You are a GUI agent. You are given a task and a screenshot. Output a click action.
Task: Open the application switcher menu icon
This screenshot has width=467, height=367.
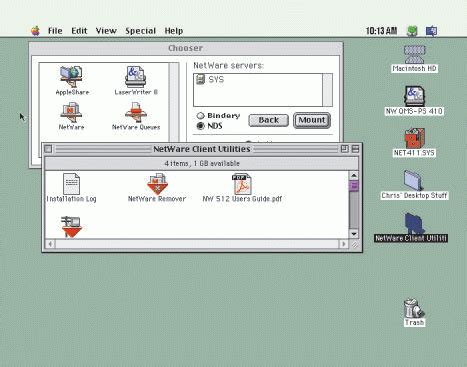click(431, 31)
